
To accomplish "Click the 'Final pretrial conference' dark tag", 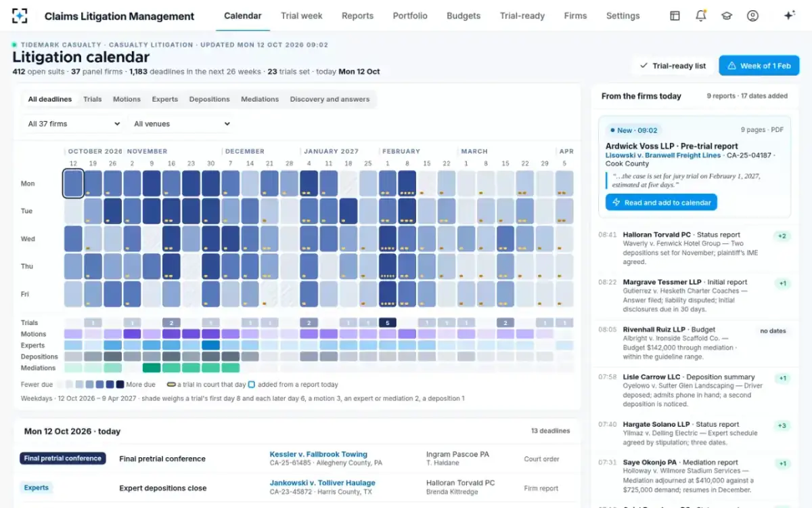I will pos(63,459).
